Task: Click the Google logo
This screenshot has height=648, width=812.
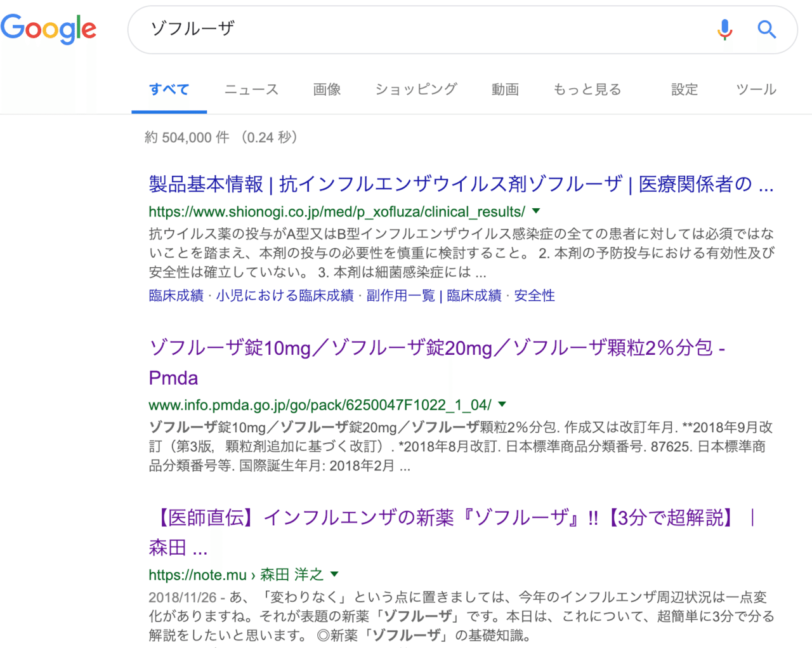Action: tap(48, 29)
